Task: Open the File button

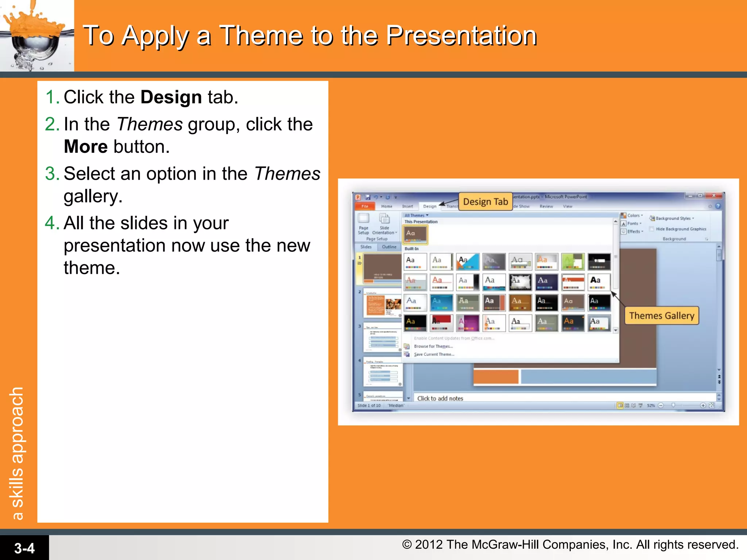Action: click(x=365, y=206)
